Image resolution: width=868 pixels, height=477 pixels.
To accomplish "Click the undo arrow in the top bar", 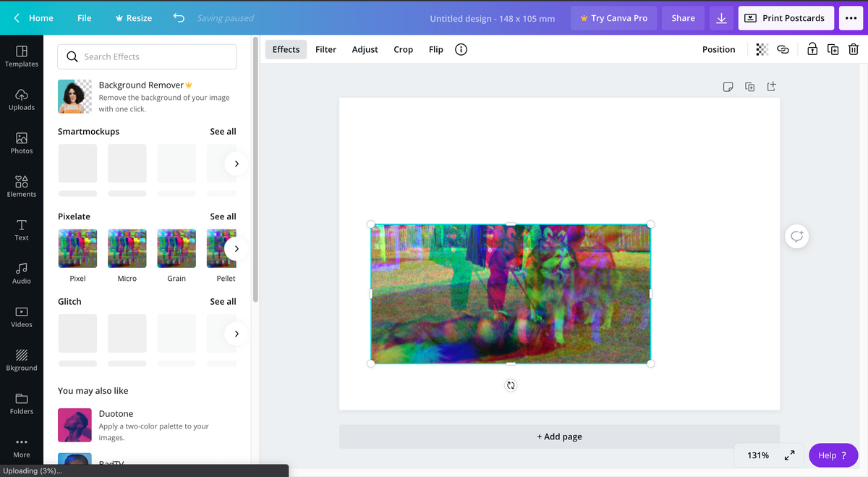I will point(179,17).
